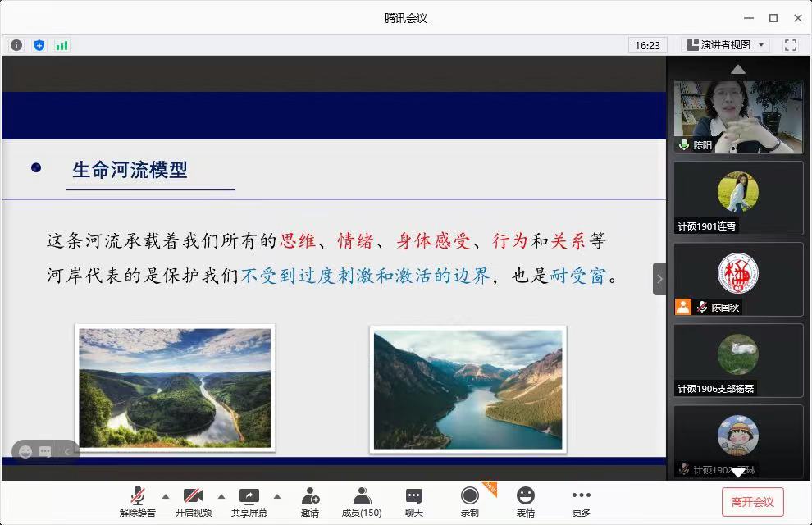Expand audio options arrow beside mute
812x525 pixels.
tap(166, 496)
